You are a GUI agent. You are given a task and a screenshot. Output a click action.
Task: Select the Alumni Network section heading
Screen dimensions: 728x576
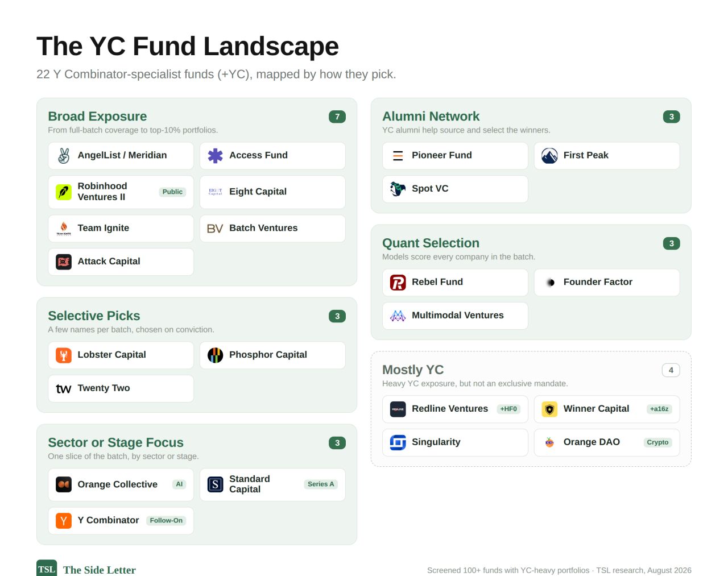tap(431, 117)
